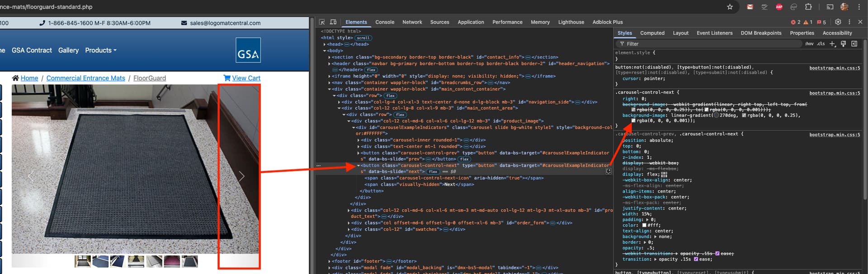
Task: Click the flex badge on the selected button element
Action: coord(433,172)
